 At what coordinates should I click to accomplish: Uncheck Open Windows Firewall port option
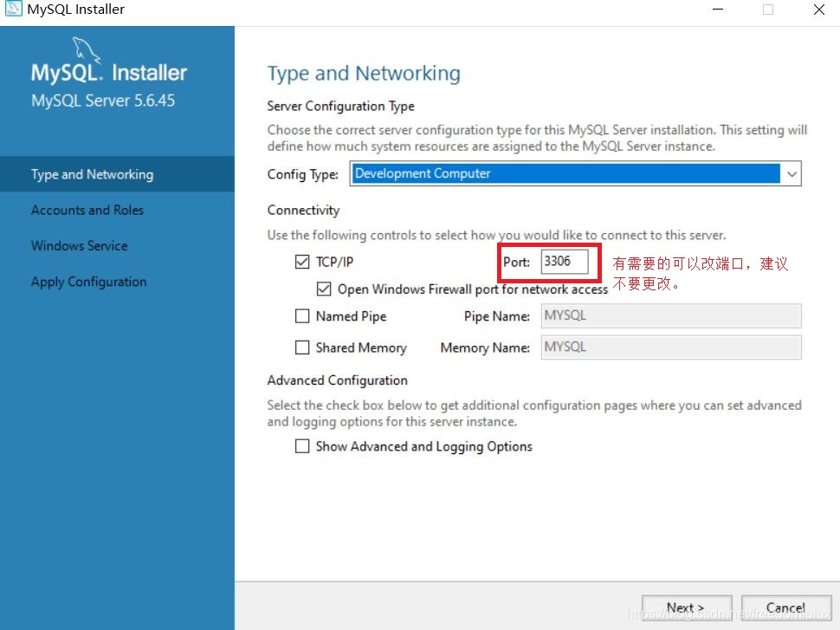324,289
